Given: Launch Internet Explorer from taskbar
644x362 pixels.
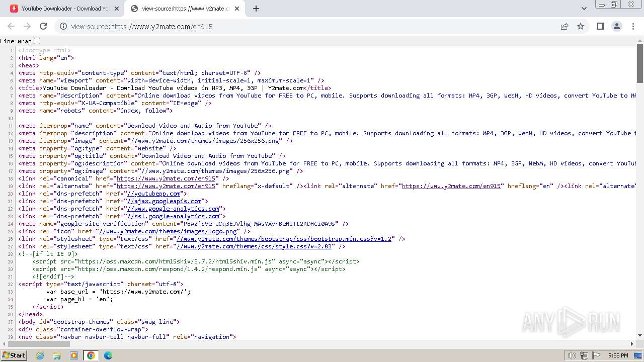Looking at the screenshot, I should point(40,355).
